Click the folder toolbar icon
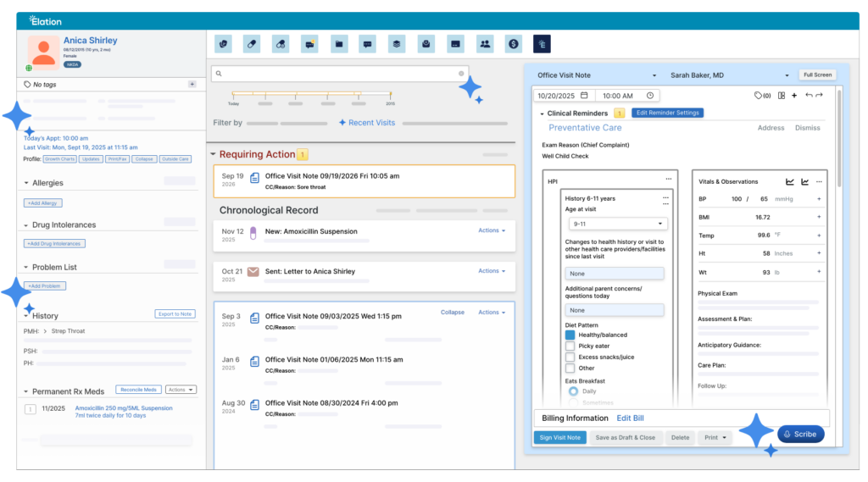This screenshot has height=482, width=868. pyautogui.click(x=339, y=44)
